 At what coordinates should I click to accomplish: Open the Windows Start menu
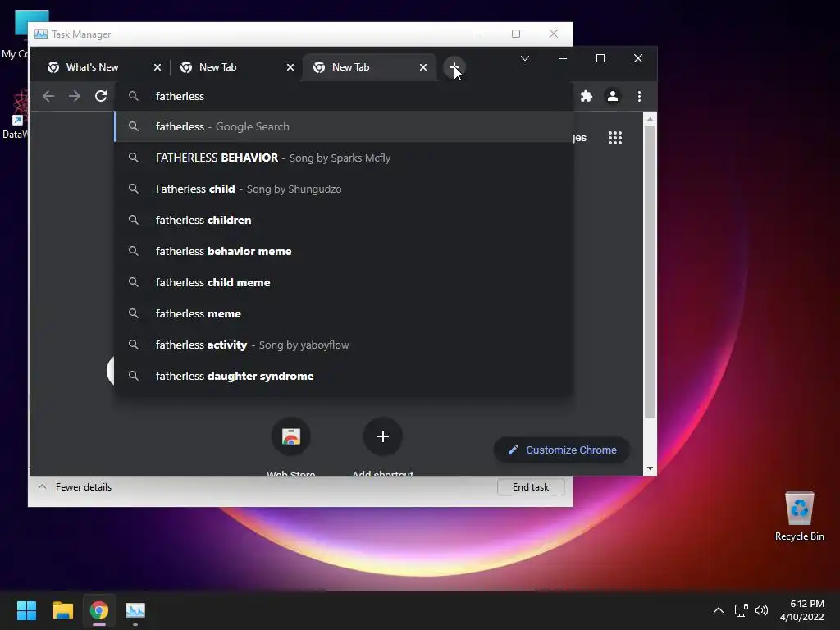26,610
